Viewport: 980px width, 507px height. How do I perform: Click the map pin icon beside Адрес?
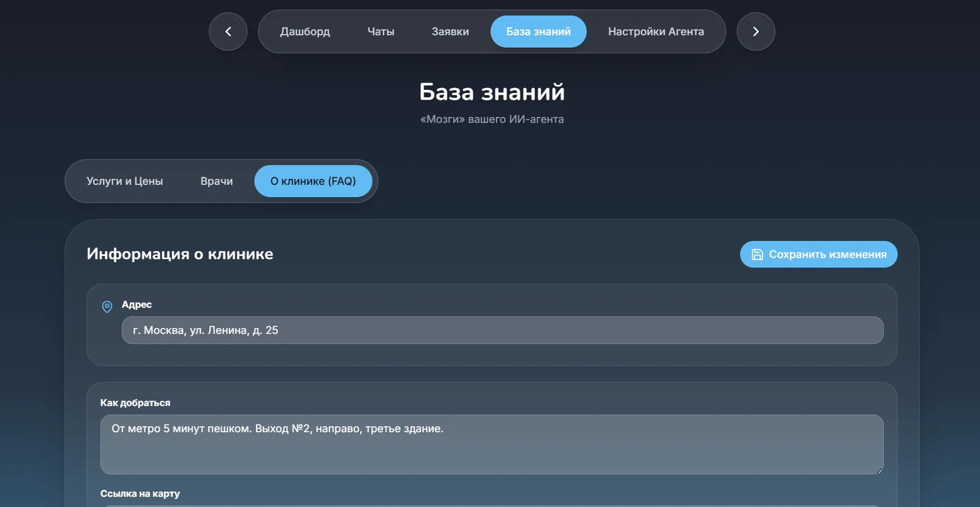[107, 307]
